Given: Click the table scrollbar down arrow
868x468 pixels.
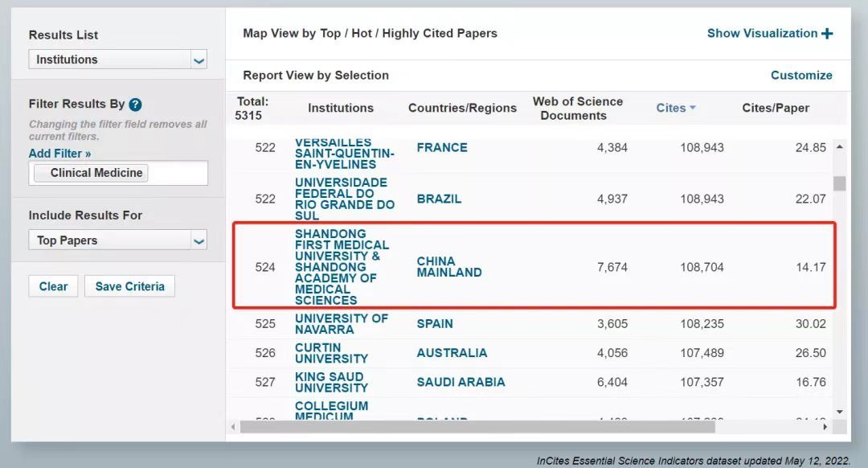Looking at the screenshot, I should click(839, 412).
